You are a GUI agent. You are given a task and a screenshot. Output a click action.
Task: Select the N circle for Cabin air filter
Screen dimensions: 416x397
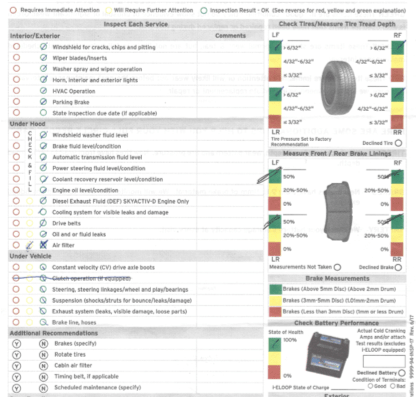(43, 366)
